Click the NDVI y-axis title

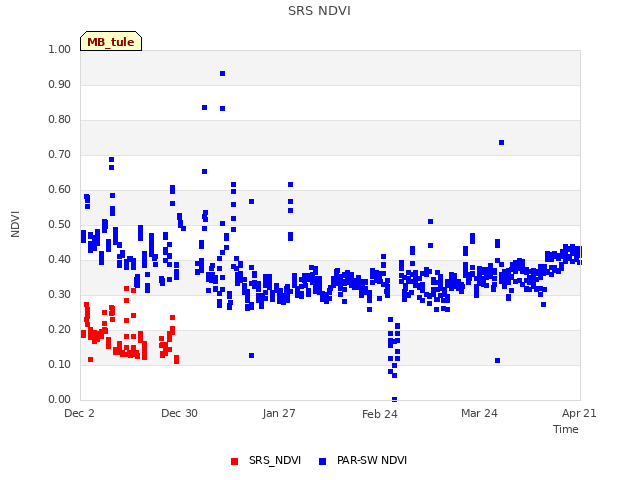click(15, 224)
